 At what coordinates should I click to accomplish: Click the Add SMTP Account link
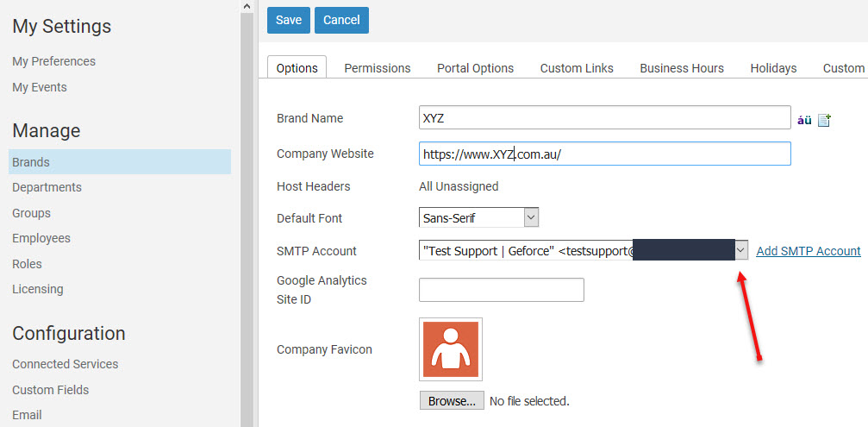(808, 251)
